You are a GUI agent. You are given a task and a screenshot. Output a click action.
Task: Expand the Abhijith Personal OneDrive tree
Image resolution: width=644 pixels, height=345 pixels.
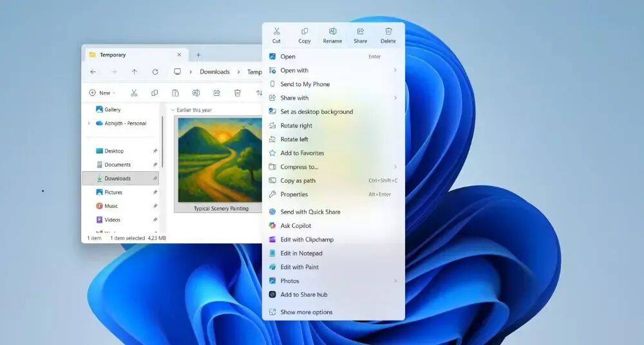(89, 124)
